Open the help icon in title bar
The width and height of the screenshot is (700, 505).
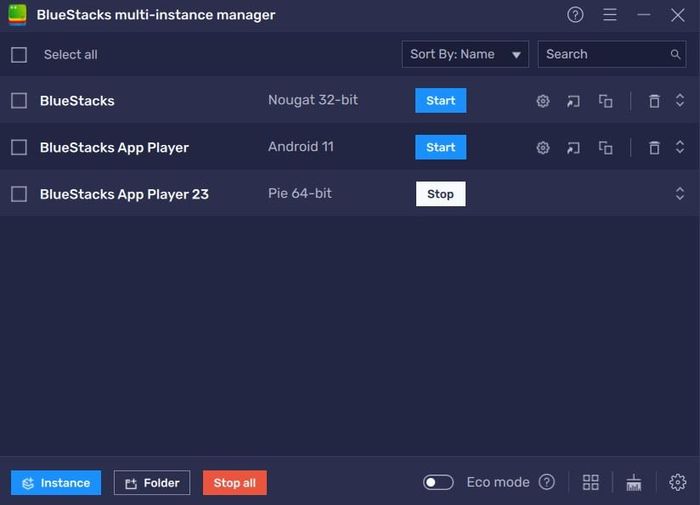tap(575, 15)
